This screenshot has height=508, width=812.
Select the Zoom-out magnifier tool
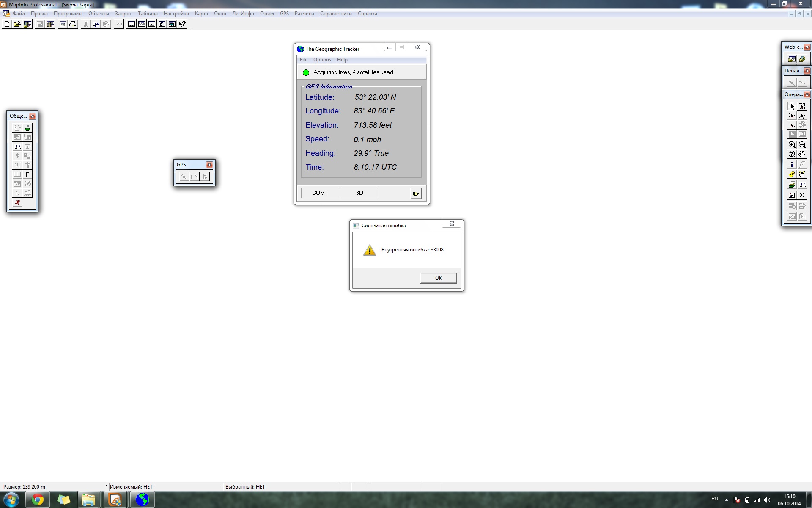pyautogui.click(x=802, y=145)
